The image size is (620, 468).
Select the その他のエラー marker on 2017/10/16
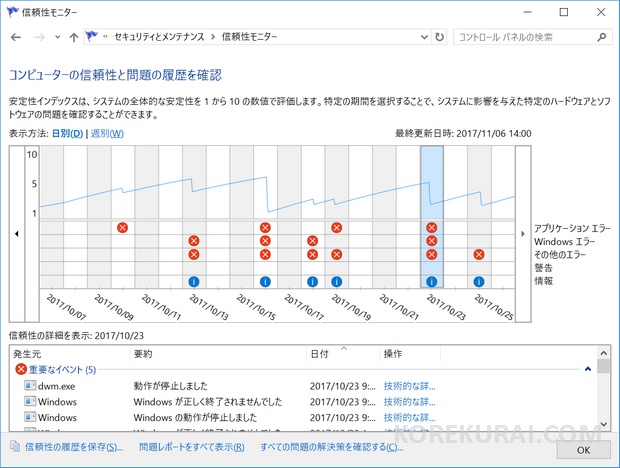tap(265, 255)
